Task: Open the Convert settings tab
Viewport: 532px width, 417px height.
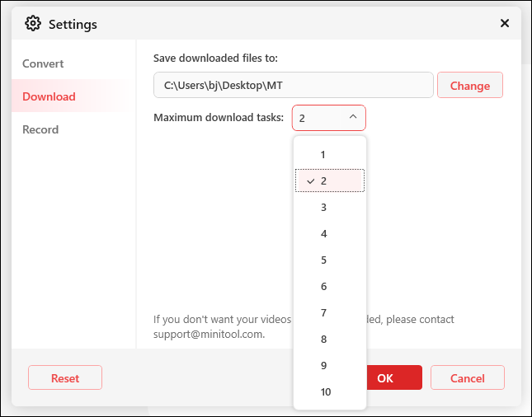Action: tap(43, 63)
